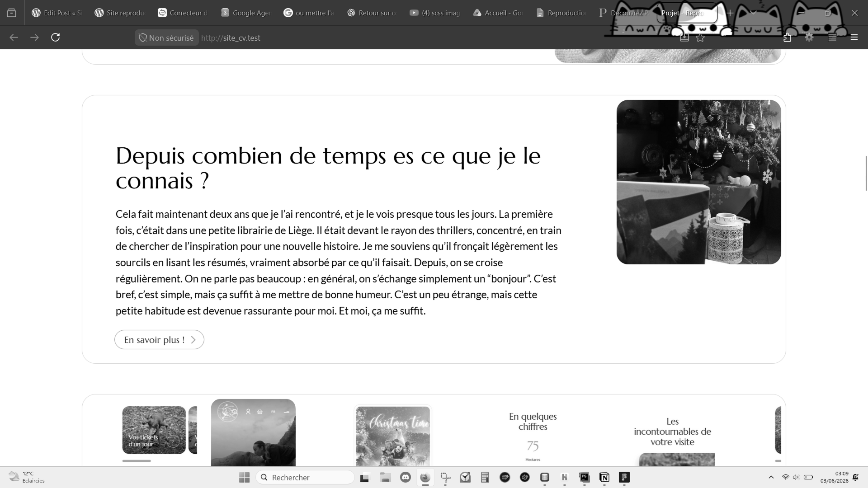
Task: Open the notifications bell icon
Action: pyautogui.click(x=856, y=478)
